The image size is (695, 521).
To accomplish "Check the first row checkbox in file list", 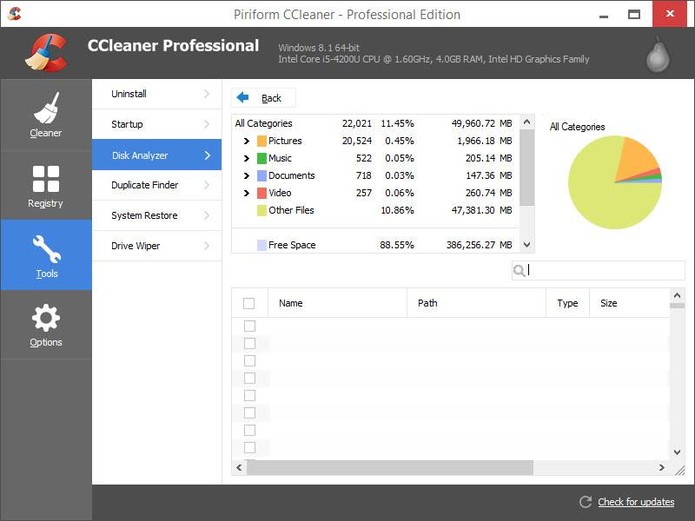I will pos(249,326).
